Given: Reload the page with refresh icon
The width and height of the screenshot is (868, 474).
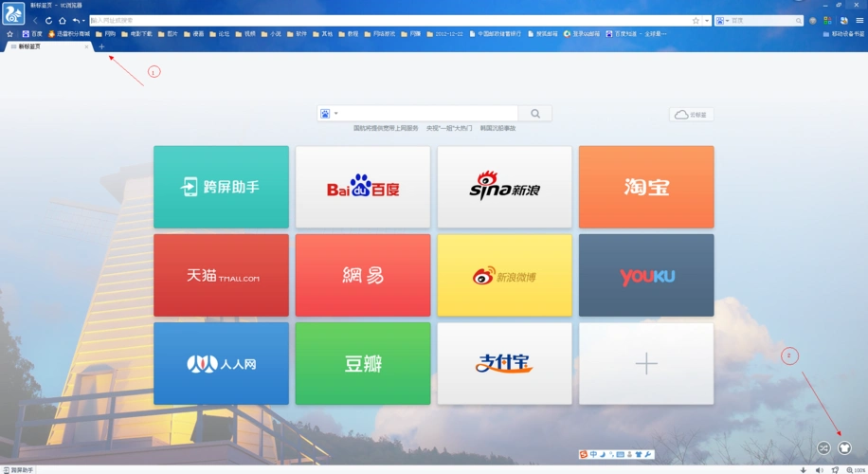Looking at the screenshot, I should coord(48,21).
